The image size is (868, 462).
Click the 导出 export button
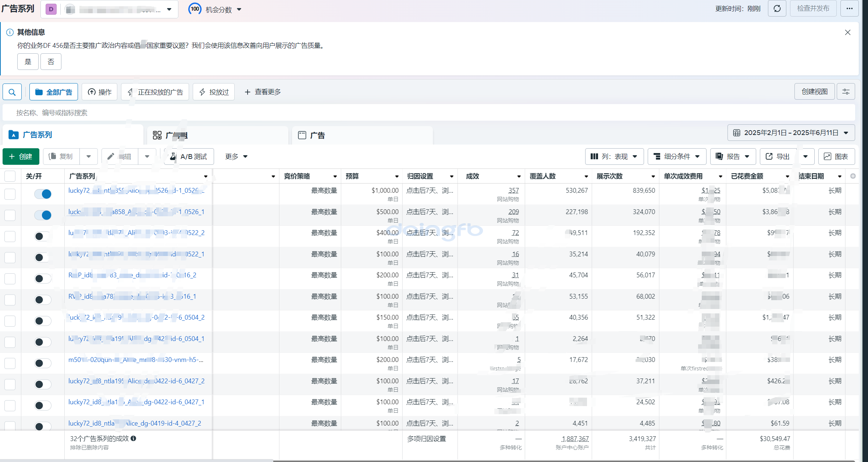pyautogui.click(x=778, y=156)
